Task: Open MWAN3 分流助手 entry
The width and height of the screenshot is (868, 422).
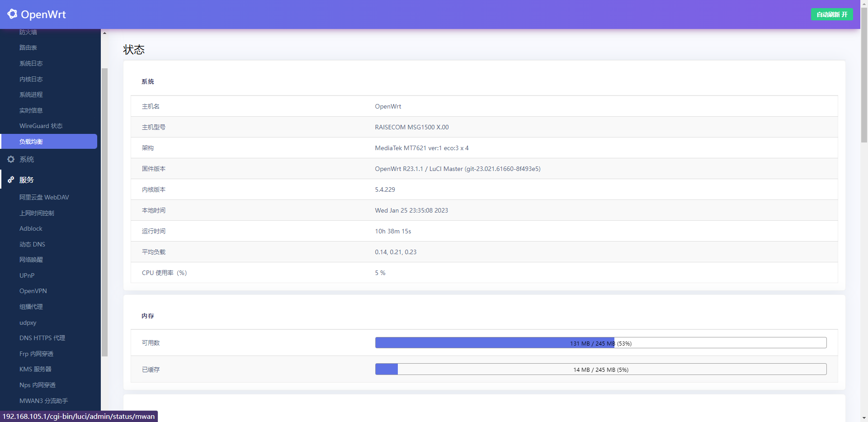Action: 43,401
